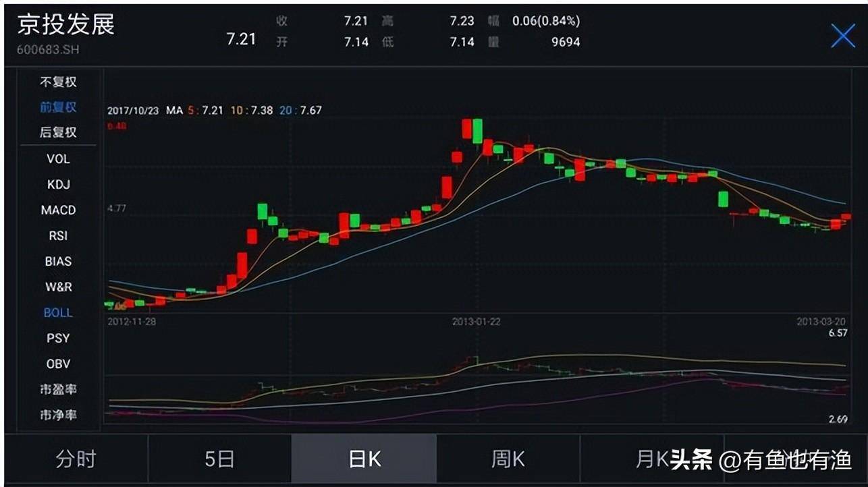Select 后复权 price adjustment option
The width and height of the screenshot is (868, 487).
[x=58, y=133]
